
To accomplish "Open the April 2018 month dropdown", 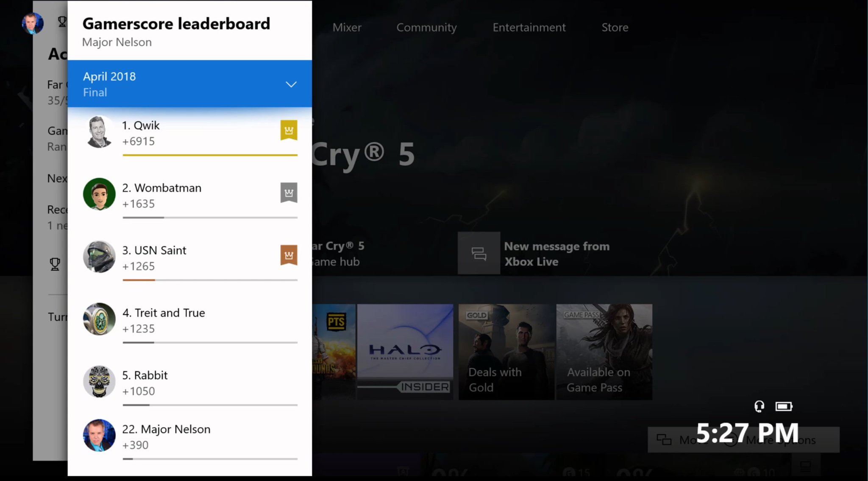I will pos(189,84).
